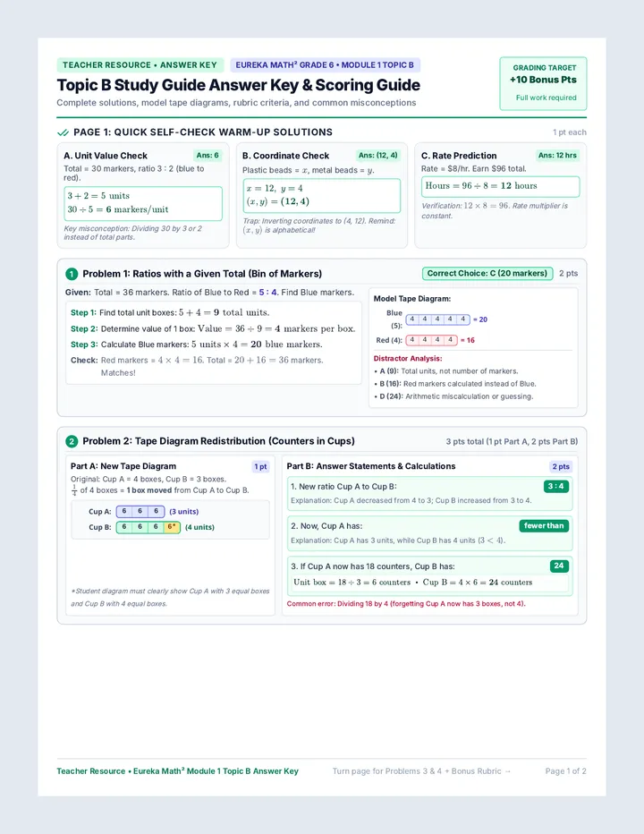Click the '2 pts' label beside Problem 1
Screen dimensions: 644x834
[x=569, y=274]
